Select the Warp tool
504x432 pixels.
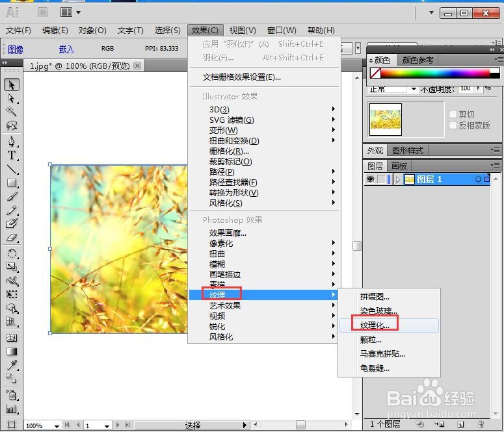coord(12,281)
